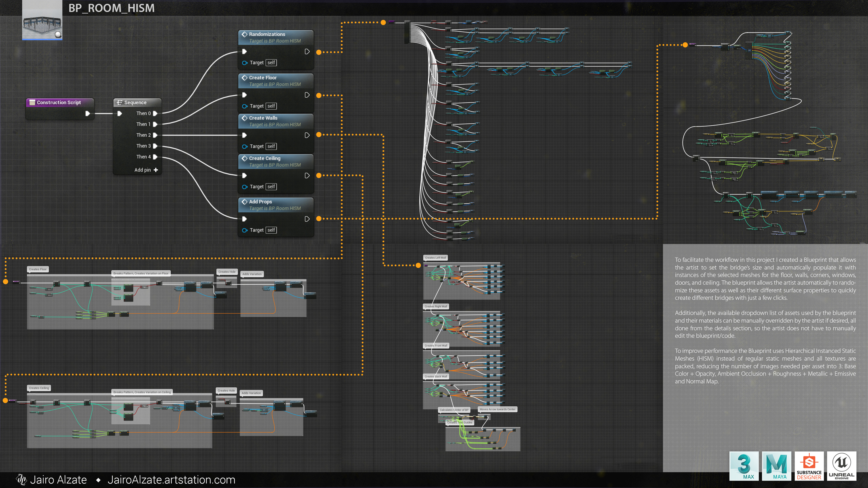The width and height of the screenshot is (868, 488).
Task: Click Create Walls output exec pin
Action: [307, 135]
